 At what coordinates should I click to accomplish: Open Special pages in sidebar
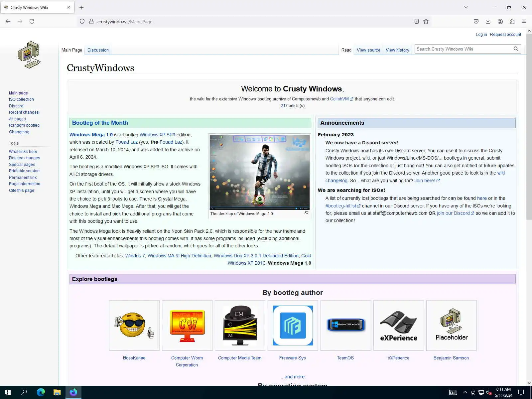tap(22, 165)
